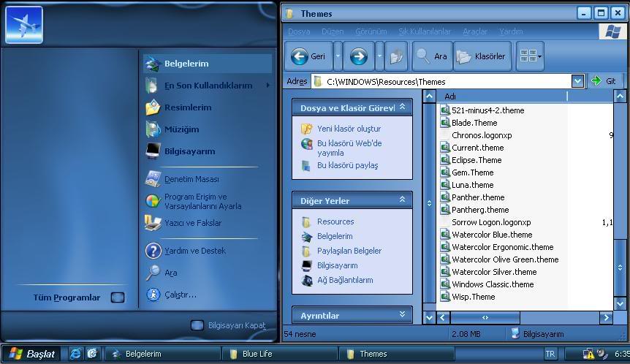Screen dimensions: 630x364
Task: Switch to Blue Life taskbar window
Action: click(280, 354)
